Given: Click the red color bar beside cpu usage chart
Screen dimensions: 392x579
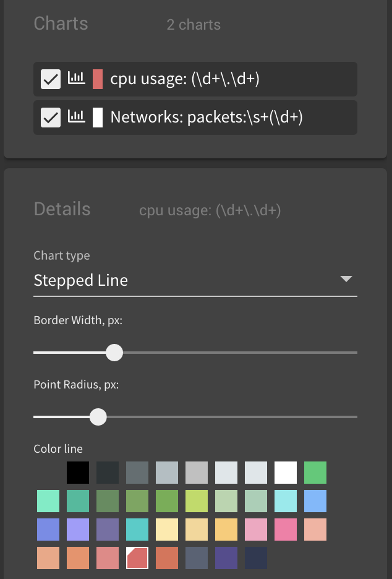Looking at the screenshot, I should [96, 79].
